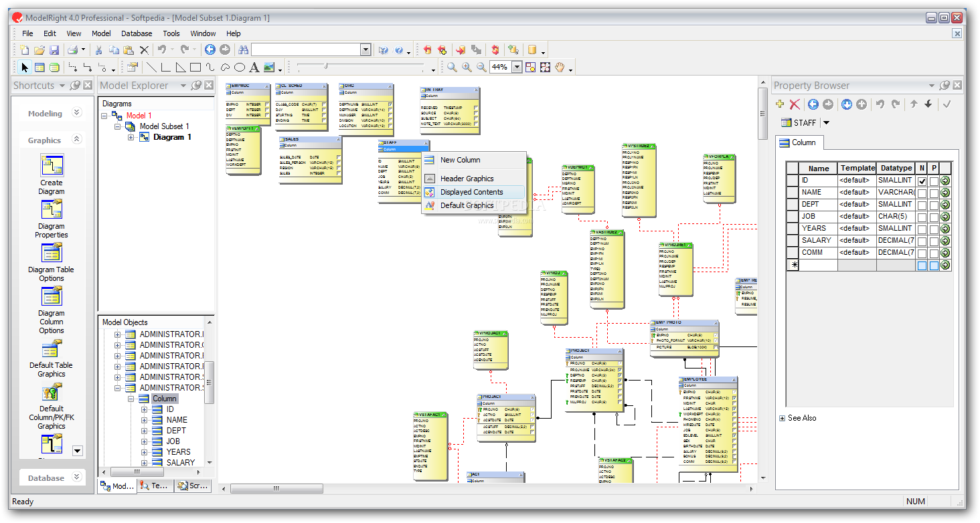Viewport: 980px width, 523px height.
Task: Click the toolbar zoom slider handle
Action: 325,66
